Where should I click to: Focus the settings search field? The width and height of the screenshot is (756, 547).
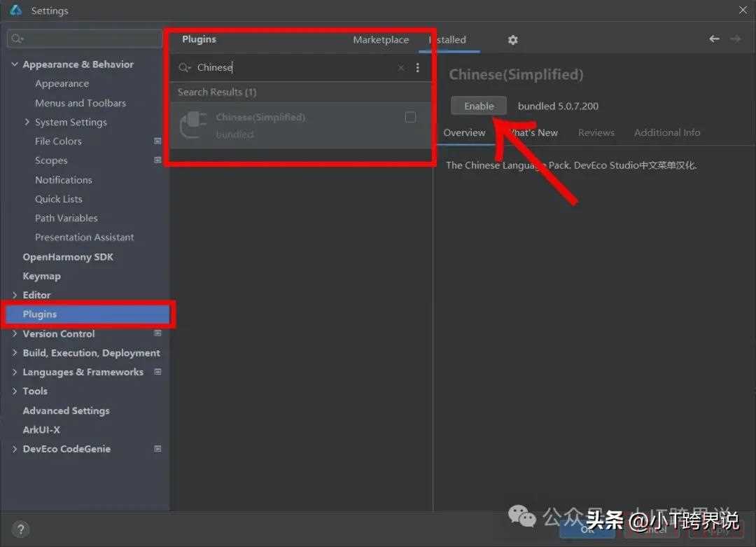[x=85, y=39]
